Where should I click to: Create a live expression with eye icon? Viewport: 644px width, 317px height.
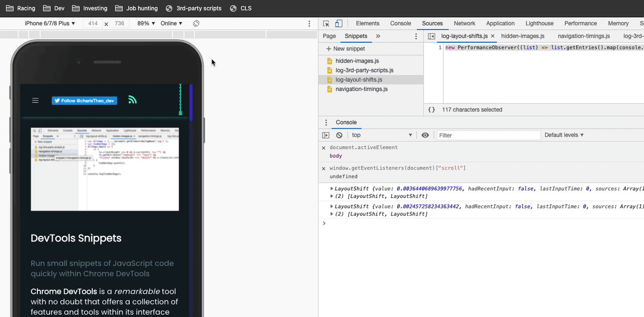pyautogui.click(x=425, y=135)
